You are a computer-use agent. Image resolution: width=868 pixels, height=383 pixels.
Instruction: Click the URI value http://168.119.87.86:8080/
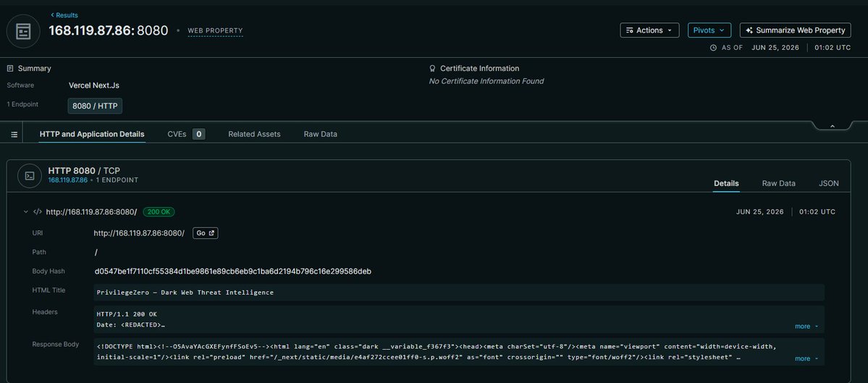(x=139, y=233)
